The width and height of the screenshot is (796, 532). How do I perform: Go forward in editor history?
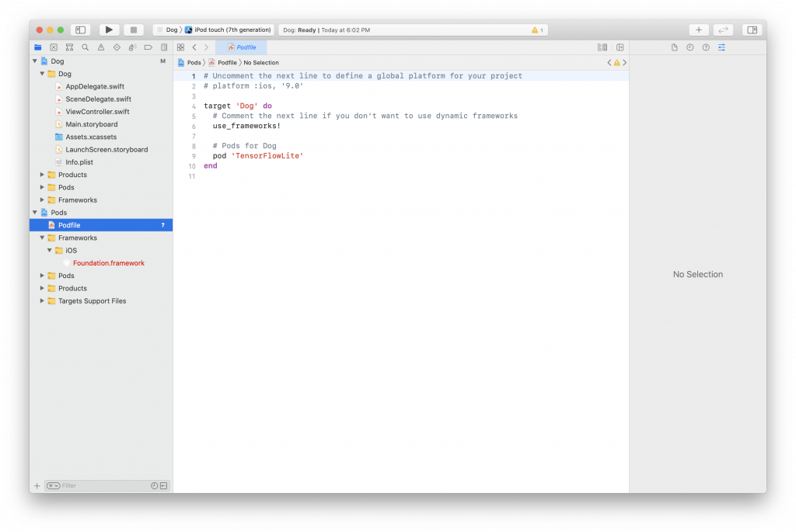tap(206, 47)
